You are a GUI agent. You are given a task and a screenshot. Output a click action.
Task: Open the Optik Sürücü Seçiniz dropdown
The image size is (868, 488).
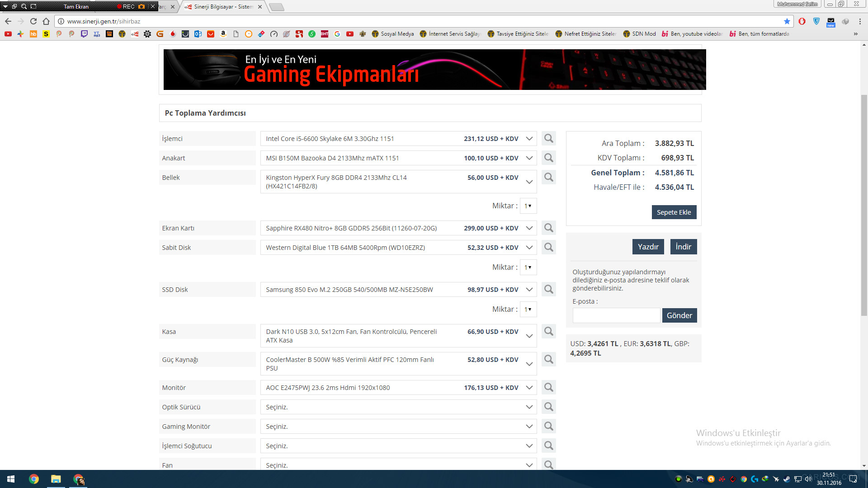(529, 407)
